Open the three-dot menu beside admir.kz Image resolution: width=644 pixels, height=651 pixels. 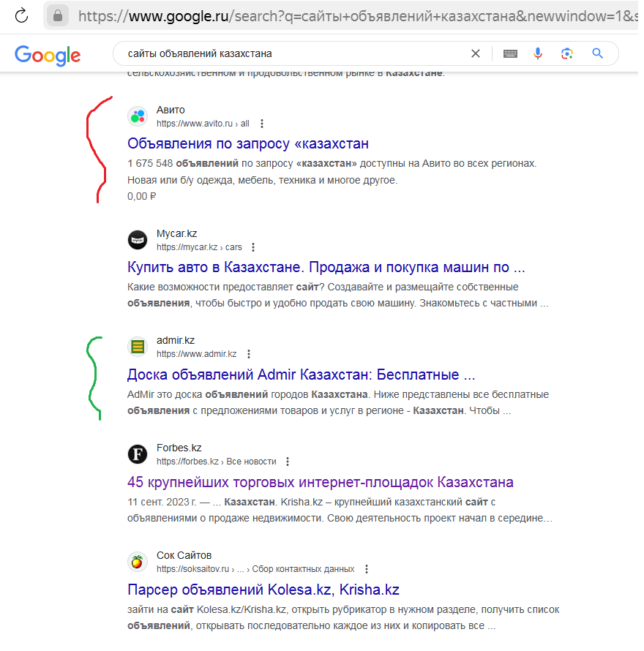(249, 354)
